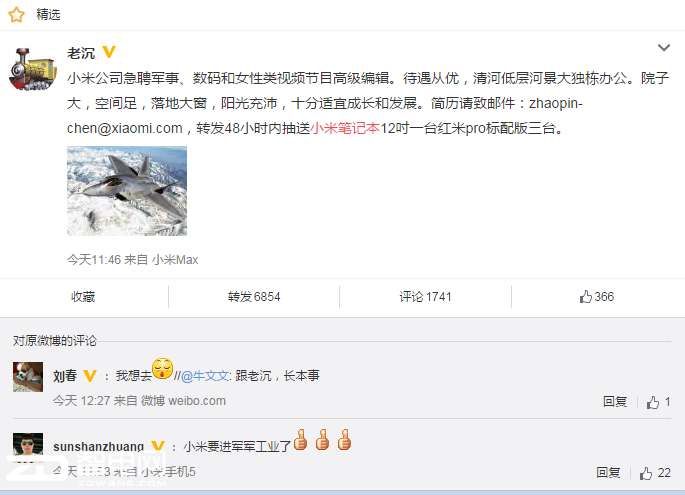Open the 老沉 username profile link
Image resolution: width=685 pixels, height=495 pixels.
pyautogui.click(x=81, y=53)
